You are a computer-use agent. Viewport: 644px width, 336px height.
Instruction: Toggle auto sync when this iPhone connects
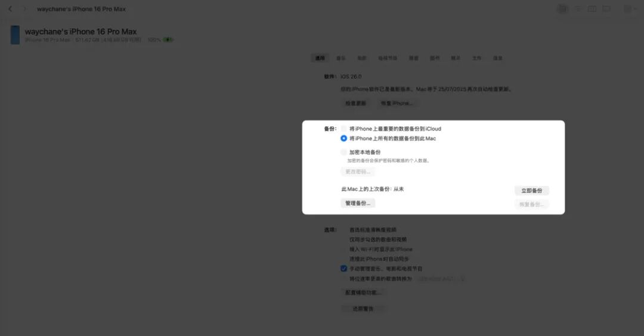click(x=344, y=259)
